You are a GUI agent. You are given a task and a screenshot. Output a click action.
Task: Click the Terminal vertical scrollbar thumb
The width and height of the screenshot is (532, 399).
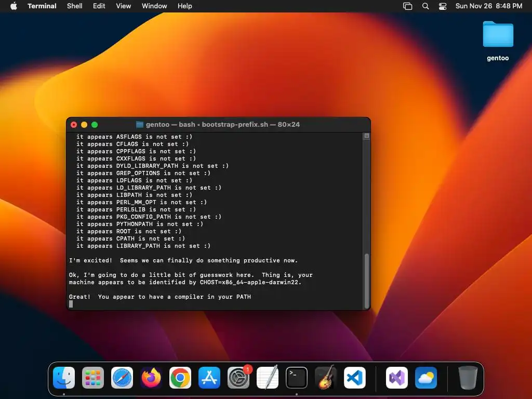pos(367,281)
